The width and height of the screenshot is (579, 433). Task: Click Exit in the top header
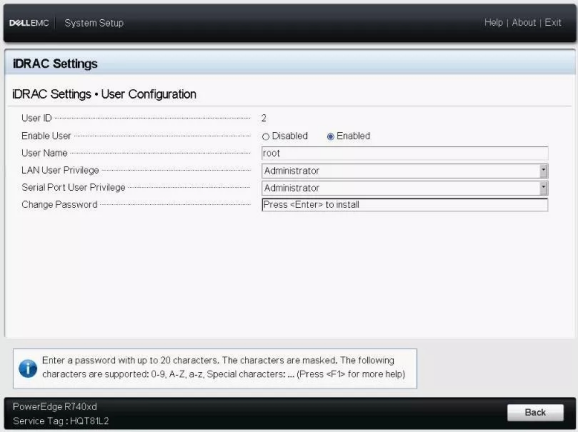553,23
